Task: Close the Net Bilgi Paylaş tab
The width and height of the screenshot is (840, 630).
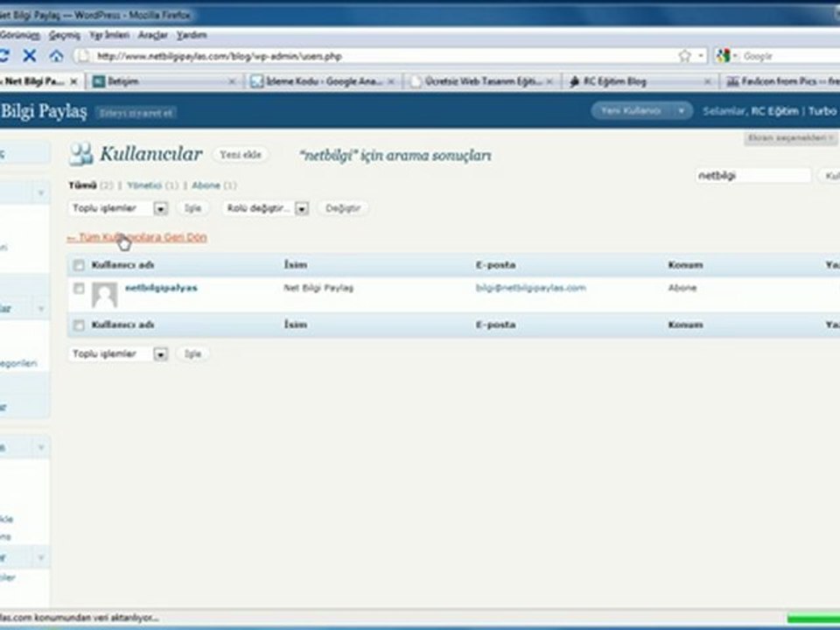Action: pyautogui.click(x=73, y=81)
